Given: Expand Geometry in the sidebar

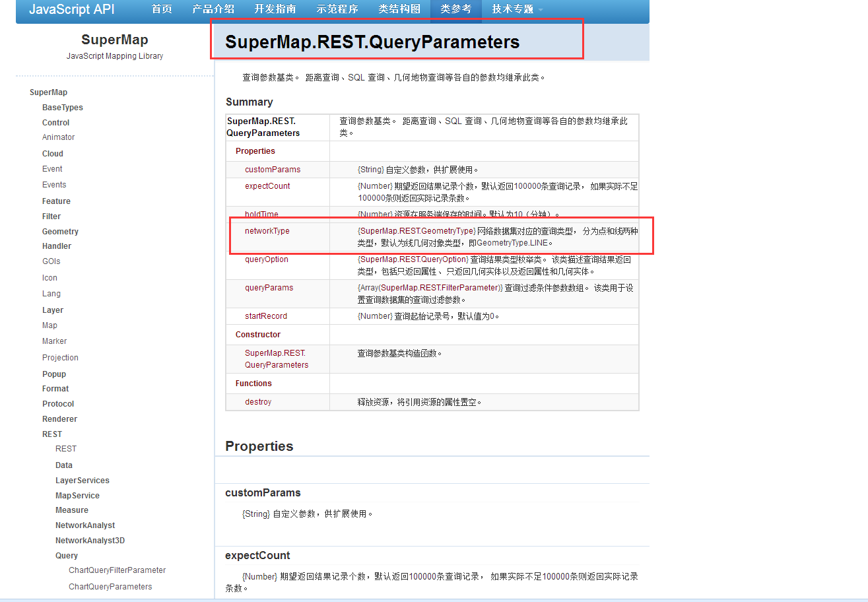Looking at the screenshot, I should (x=60, y=232).
